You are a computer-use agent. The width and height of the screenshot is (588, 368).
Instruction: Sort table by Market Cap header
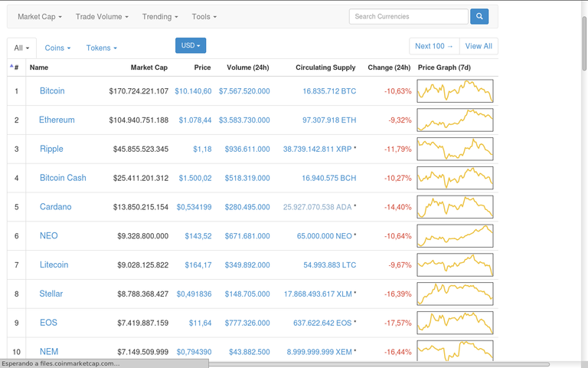[149, 67]
